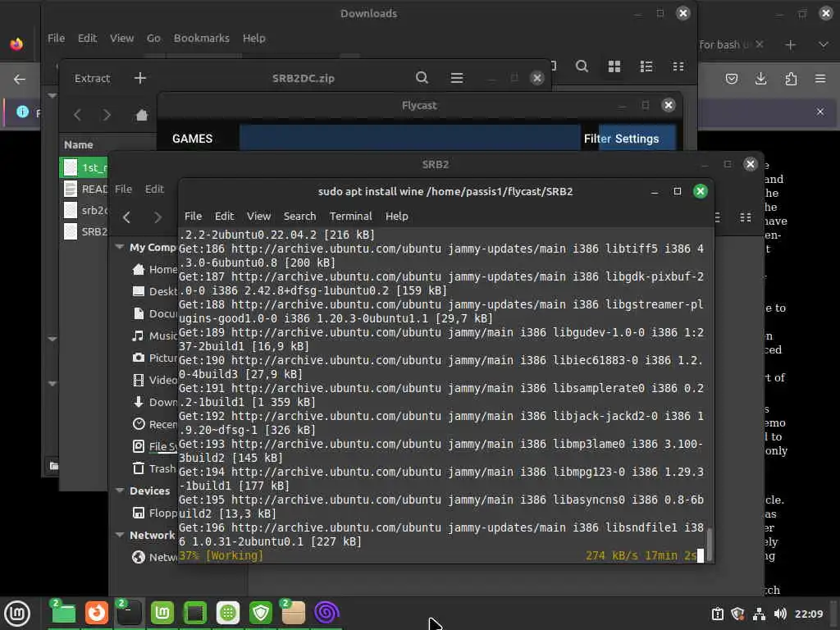This screenshot has height=630, width=840.
Task: Open File menu in the SRB2 file manager
Action: [x=123, y=189]
